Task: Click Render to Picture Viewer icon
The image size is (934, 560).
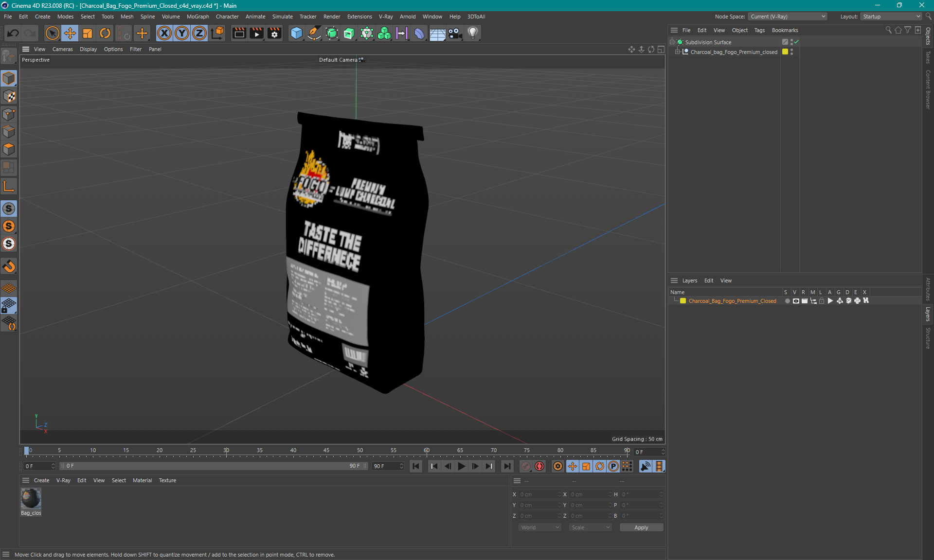Action: click(256, 33)
